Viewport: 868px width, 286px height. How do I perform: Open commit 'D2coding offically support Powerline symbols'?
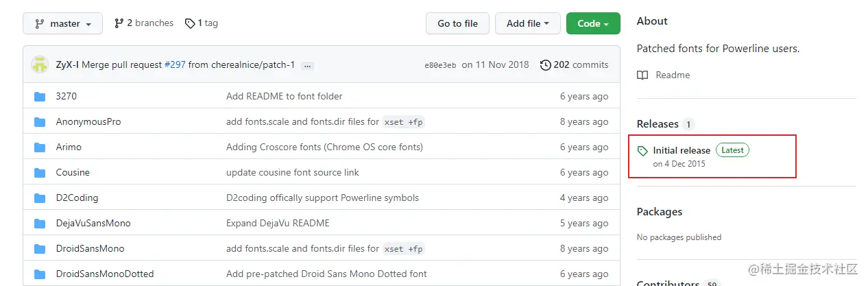[322, 198]
